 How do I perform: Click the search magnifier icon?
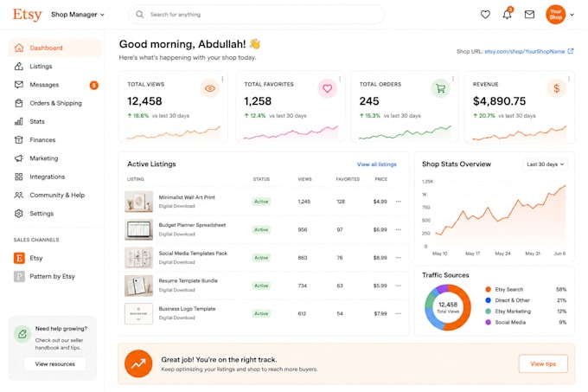pyautogui.click(x=139, y=15)
